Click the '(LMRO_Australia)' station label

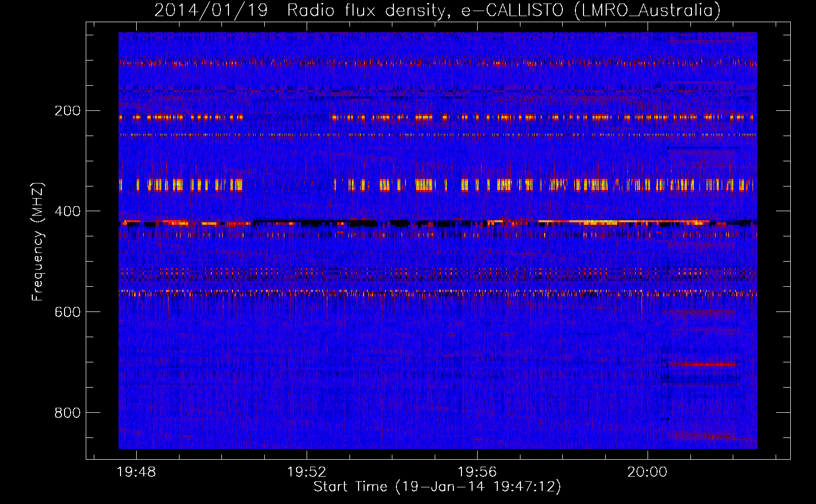coord(648,10)
